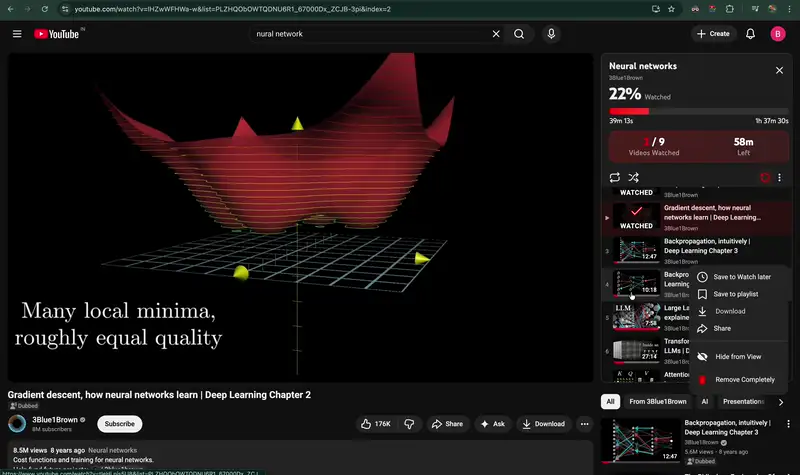Clear the search box text
This screenshot has width=800, height=475.
(x=496, y=34)
